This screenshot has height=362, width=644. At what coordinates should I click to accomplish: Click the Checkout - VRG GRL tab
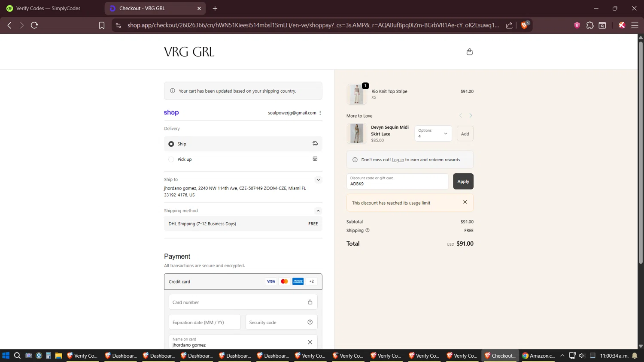pyautogui.click(x=155, y=8)
